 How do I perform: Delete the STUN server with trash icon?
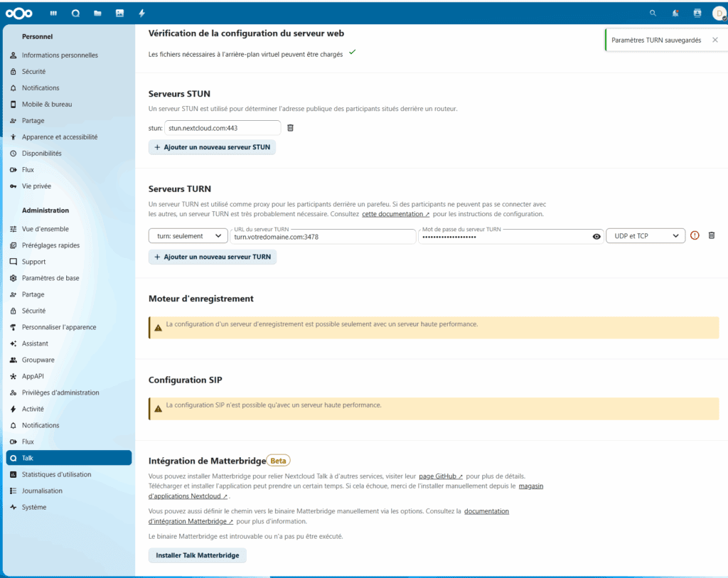click(x=290, y=128)
